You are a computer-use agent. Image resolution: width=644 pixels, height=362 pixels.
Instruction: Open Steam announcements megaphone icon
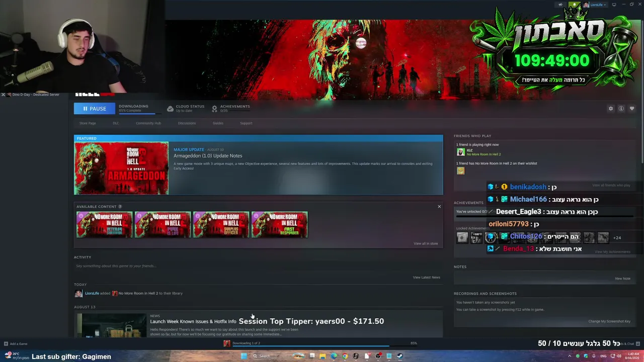(x=560, y=5)
